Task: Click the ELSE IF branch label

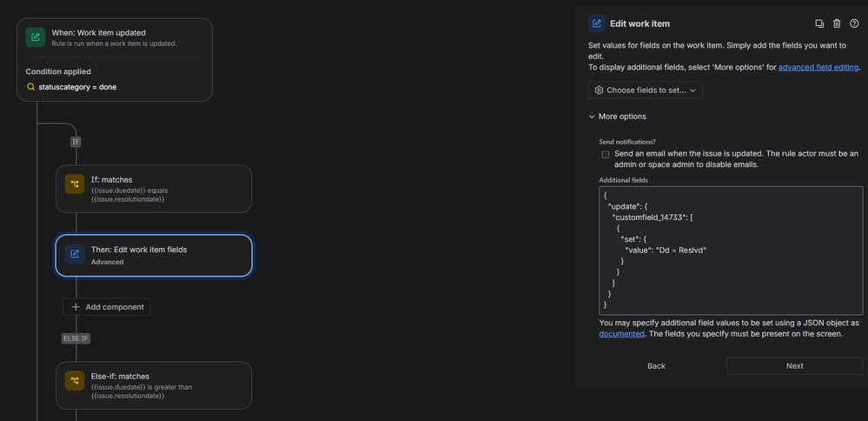Action: 76,338
